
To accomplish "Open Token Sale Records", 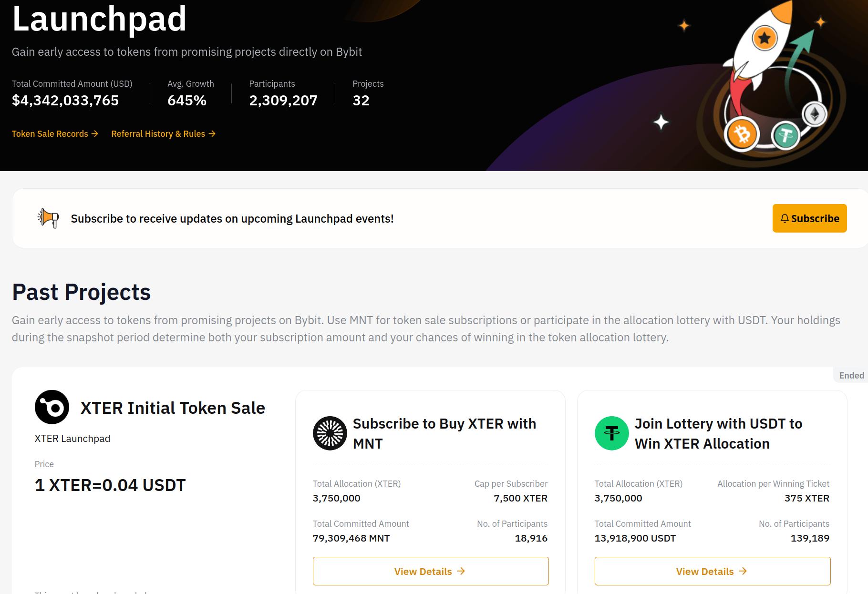I will 50,134.
